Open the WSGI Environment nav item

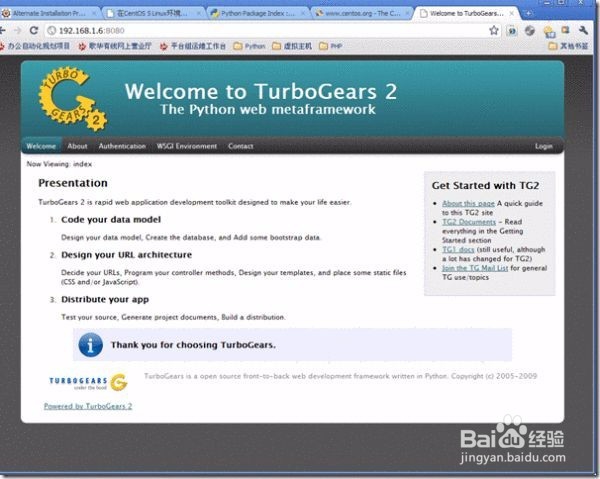tap(187, 146)
